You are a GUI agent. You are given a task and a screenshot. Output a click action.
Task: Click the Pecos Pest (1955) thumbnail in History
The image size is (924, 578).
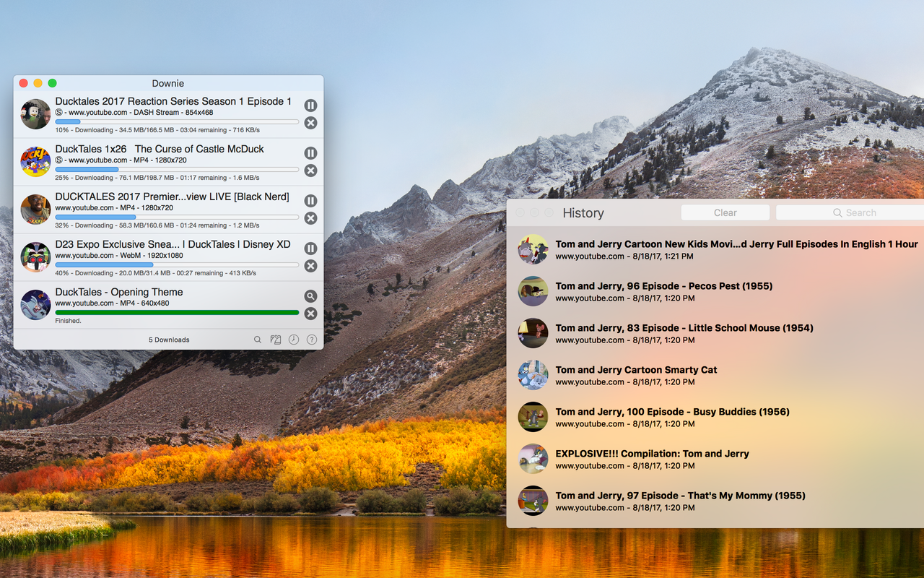533,291
